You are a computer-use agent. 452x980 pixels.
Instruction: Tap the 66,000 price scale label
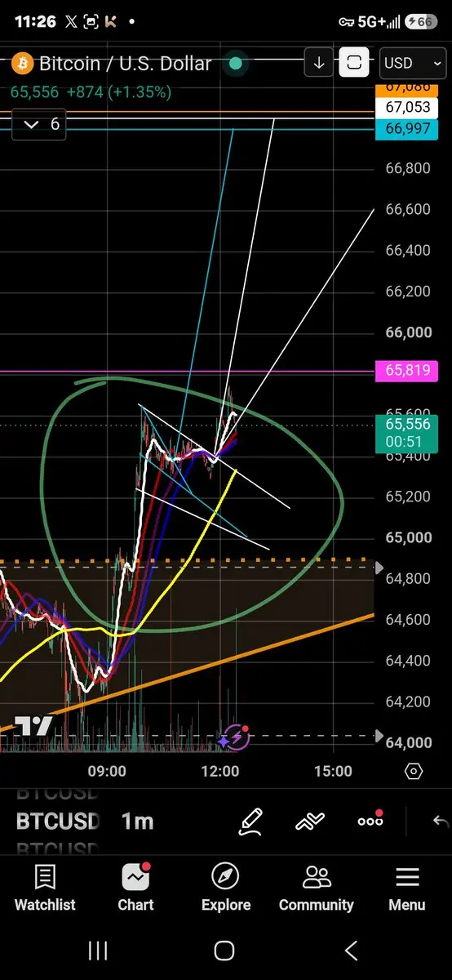click(x=408, y=332)
